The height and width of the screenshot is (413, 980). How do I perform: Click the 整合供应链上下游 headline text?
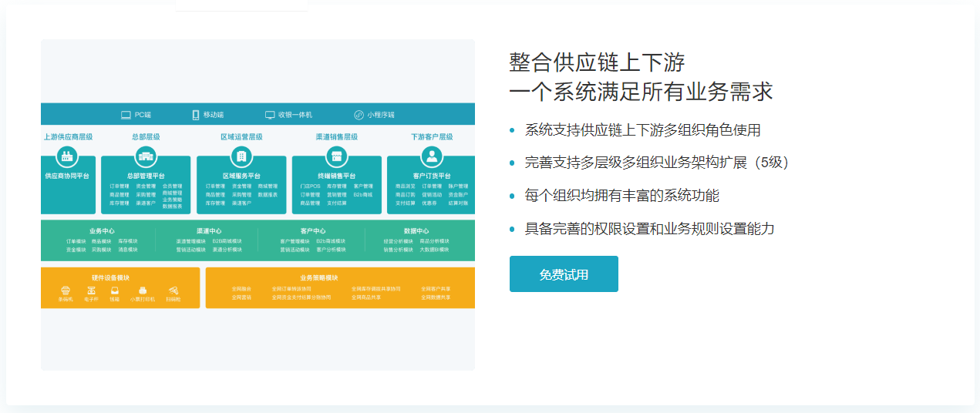597,62
